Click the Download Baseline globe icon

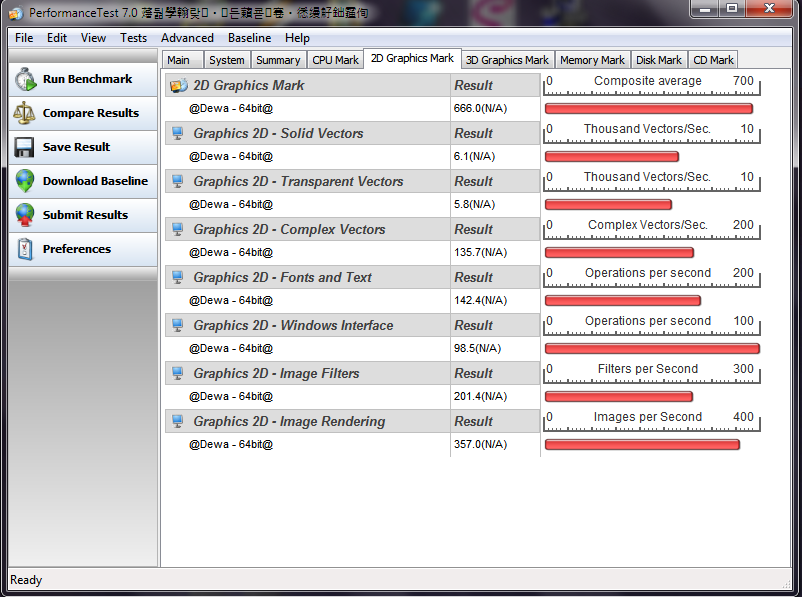tap(25, 181)
